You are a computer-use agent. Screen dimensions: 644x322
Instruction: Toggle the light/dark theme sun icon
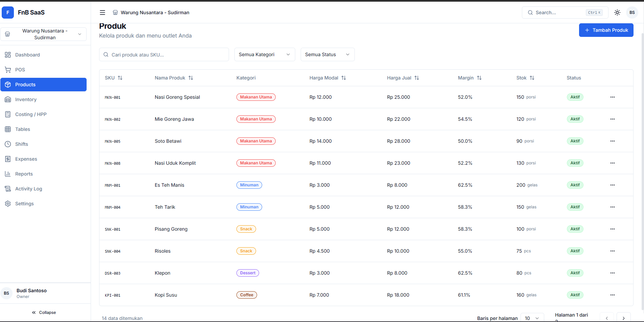tap(617, 13)
